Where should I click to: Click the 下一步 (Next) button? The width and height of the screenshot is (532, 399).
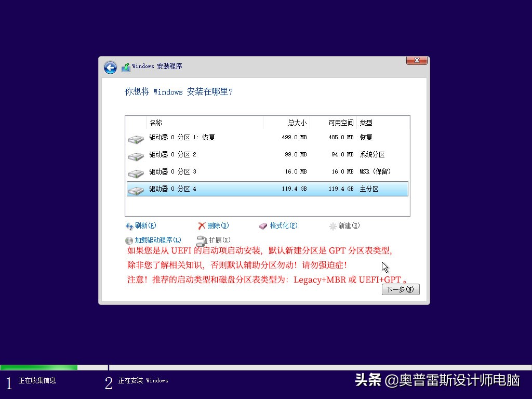tap(400, 289)
